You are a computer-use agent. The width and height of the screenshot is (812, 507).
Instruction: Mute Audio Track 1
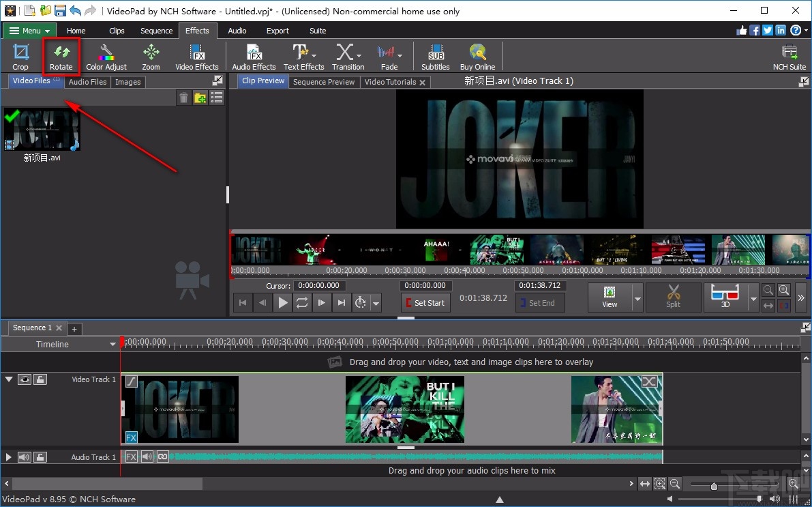point(24,457)
